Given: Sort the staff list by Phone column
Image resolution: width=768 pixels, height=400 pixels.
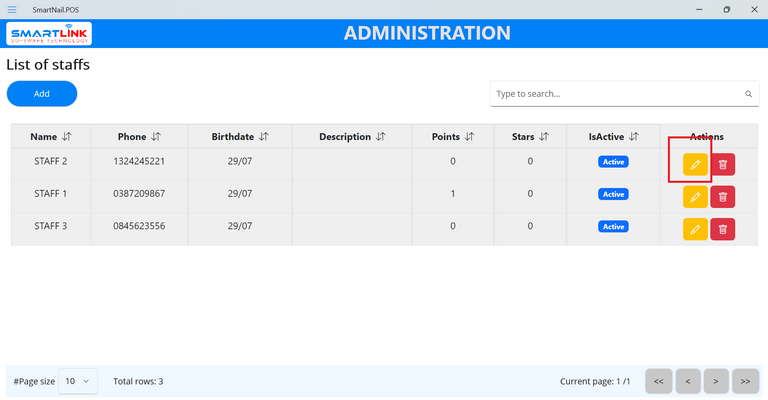Looking at the screenshot, I should 155,137.
